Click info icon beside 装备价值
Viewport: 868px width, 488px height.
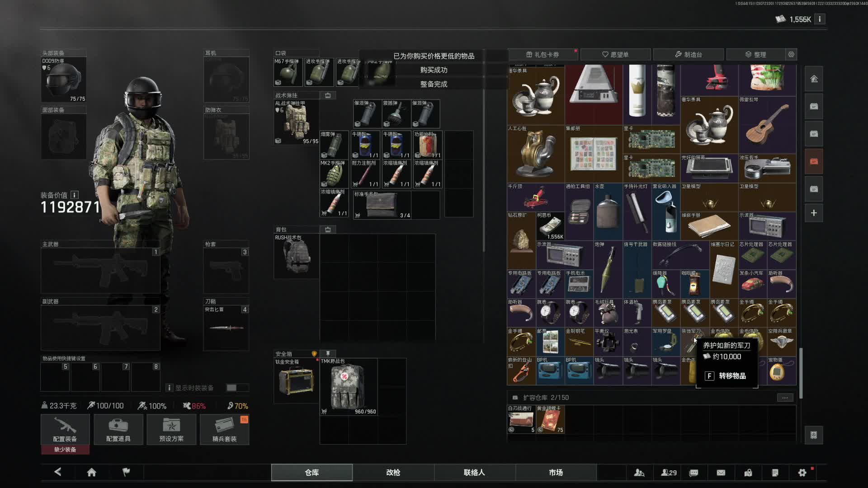pyautogui.click(x=75, y=195)
